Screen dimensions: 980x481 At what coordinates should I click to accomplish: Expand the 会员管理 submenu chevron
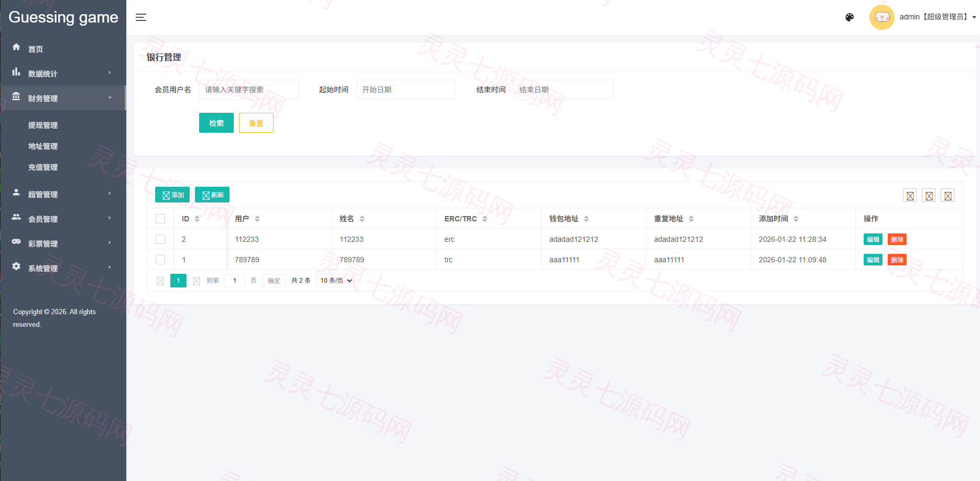click(110, 218)
